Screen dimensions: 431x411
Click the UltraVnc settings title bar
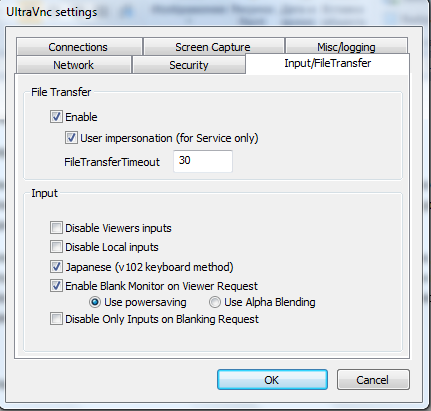click(213, 13)
